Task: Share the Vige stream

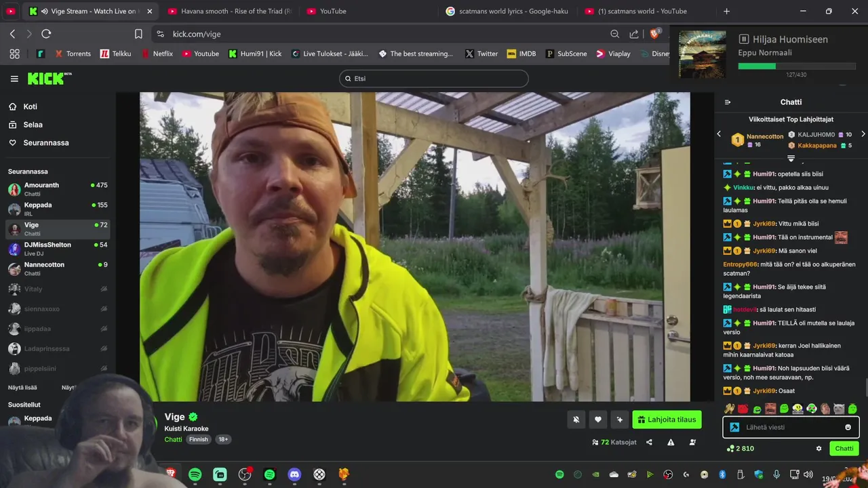Action: point(649,442)
